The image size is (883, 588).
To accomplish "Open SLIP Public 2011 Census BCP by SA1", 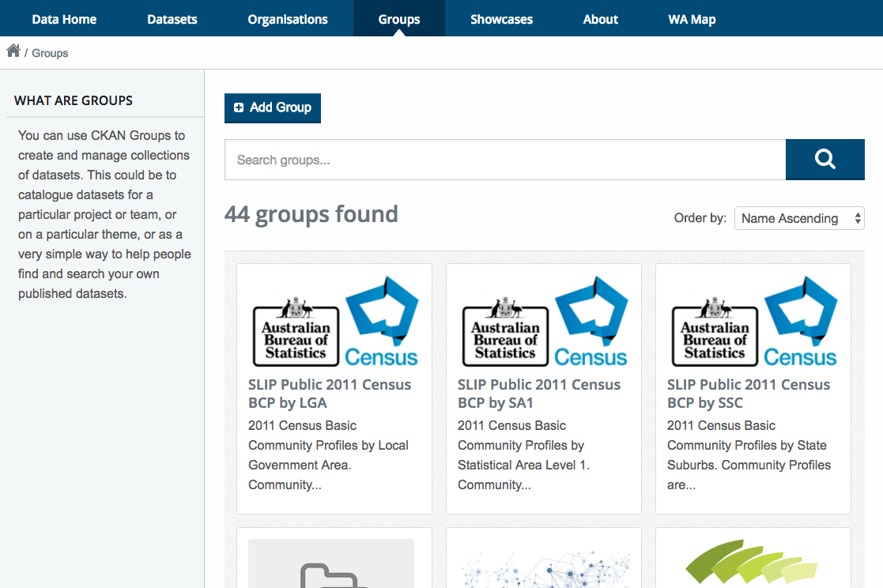I will click(539, 394).
